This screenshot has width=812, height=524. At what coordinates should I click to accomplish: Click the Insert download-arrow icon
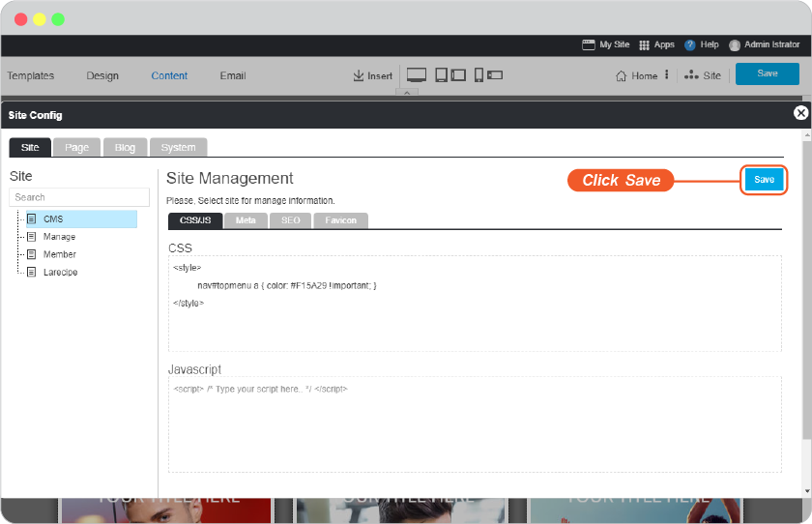pos(359,75)
